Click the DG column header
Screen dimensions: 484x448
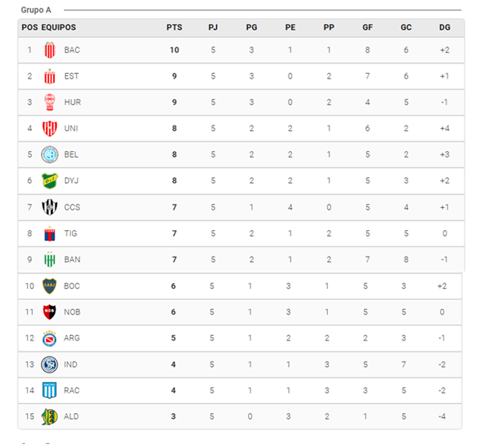(x=445, y=27)
